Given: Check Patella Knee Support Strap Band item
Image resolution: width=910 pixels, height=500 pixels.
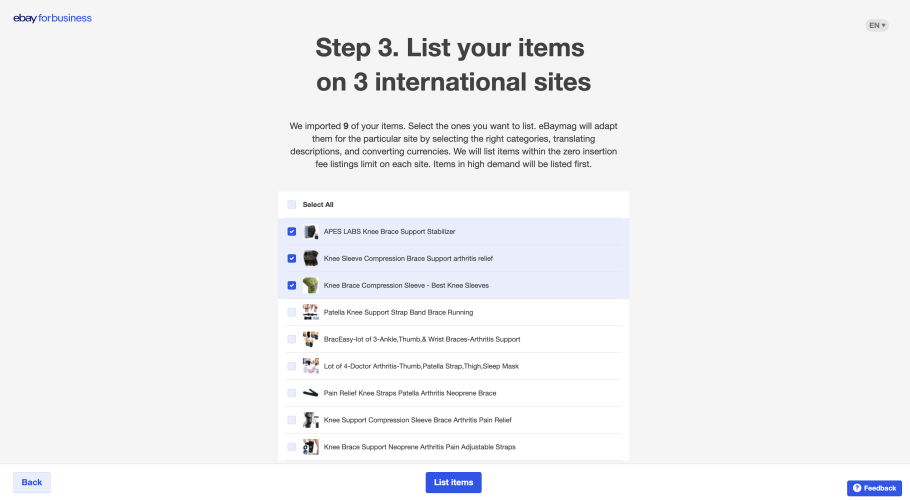Looking at the screenshot, I should (x=292, y=313).
